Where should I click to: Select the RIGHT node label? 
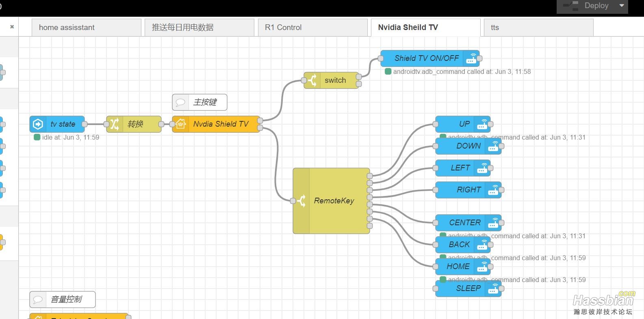click(469, 190)
